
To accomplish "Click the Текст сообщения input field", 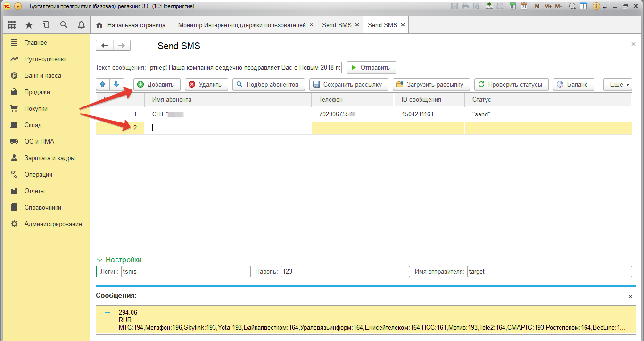I will [x=245, y=67].
